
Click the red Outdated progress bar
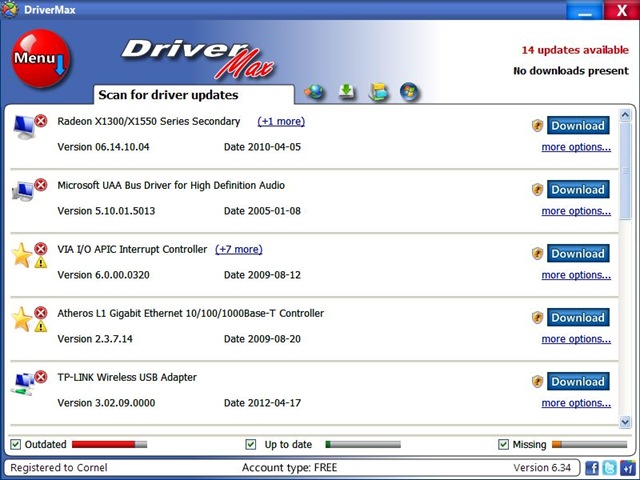pyautogui.click(x=109, y=444)
